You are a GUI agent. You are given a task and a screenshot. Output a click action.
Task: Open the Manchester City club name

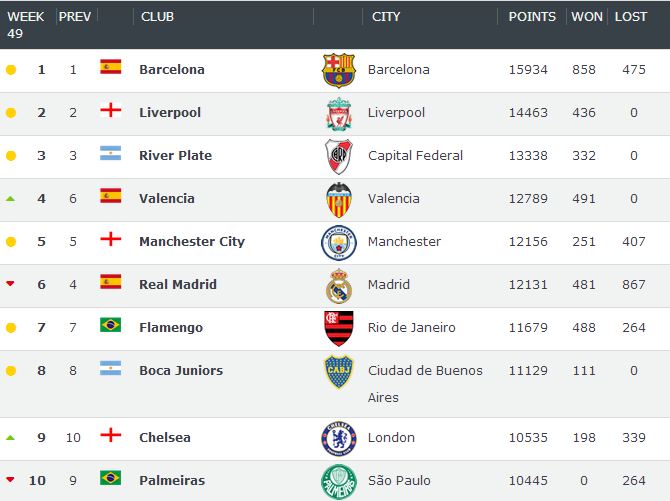192,242
